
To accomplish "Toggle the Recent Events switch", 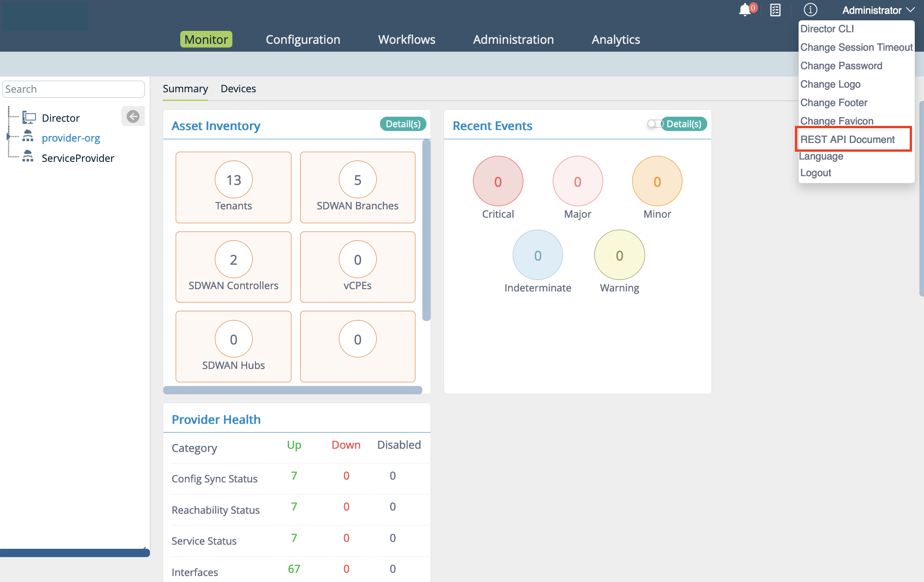I will (654, 124).
